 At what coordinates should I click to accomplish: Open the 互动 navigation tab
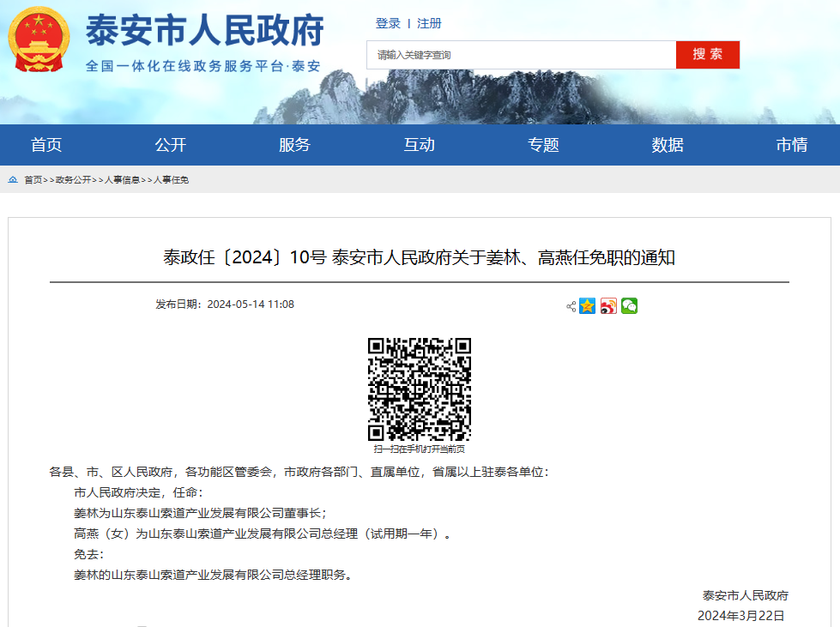tap(419, 145)
